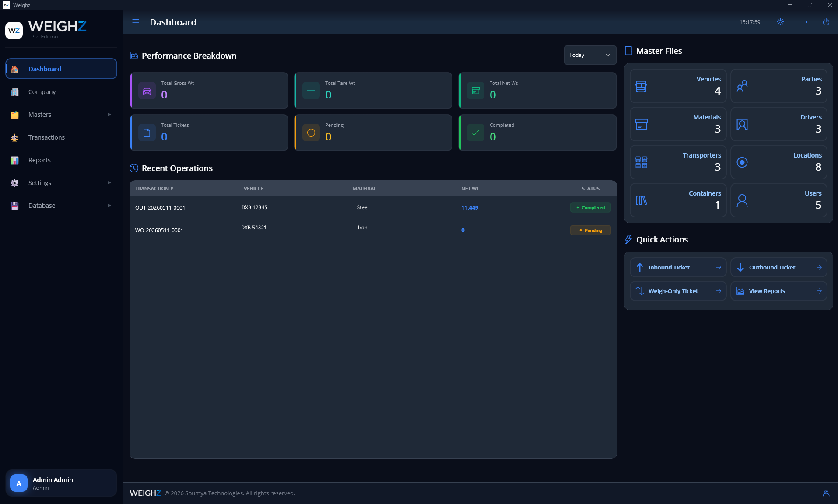Click the Pending clock icon
838x504 pixels.
click(311, 133)
